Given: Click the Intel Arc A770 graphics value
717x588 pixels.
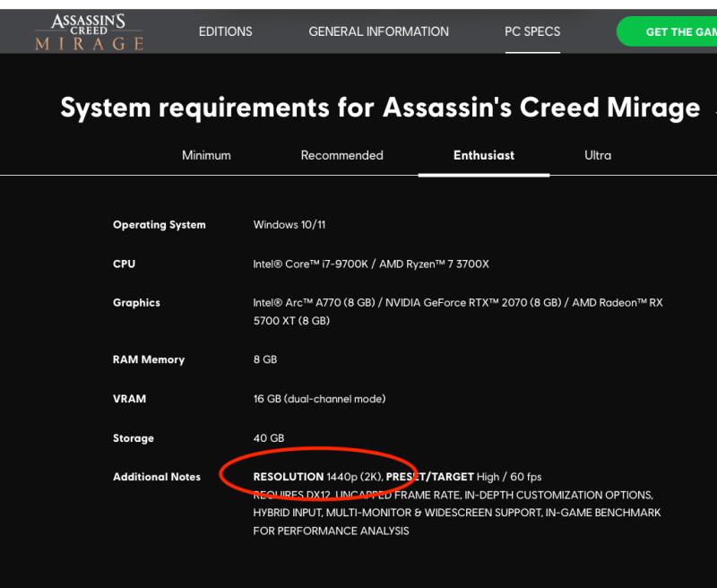Looking at the screenshot, I should 458,311.
